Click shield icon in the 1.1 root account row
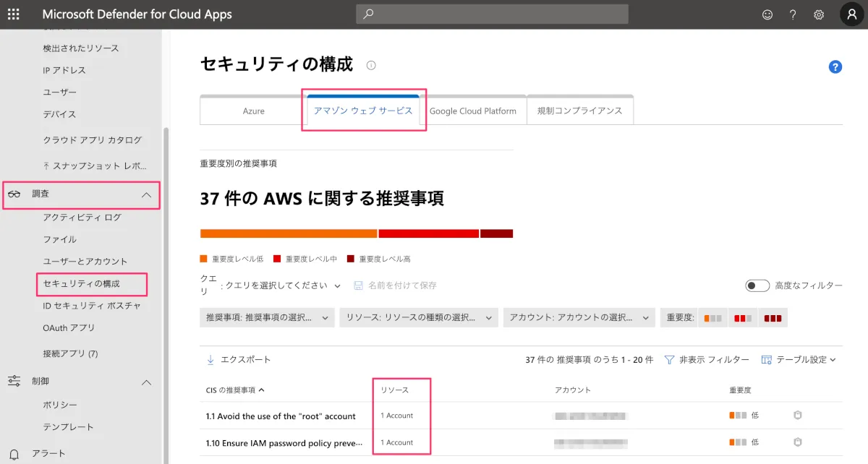Screen dimensions: 868x464 tap(798, 416)
